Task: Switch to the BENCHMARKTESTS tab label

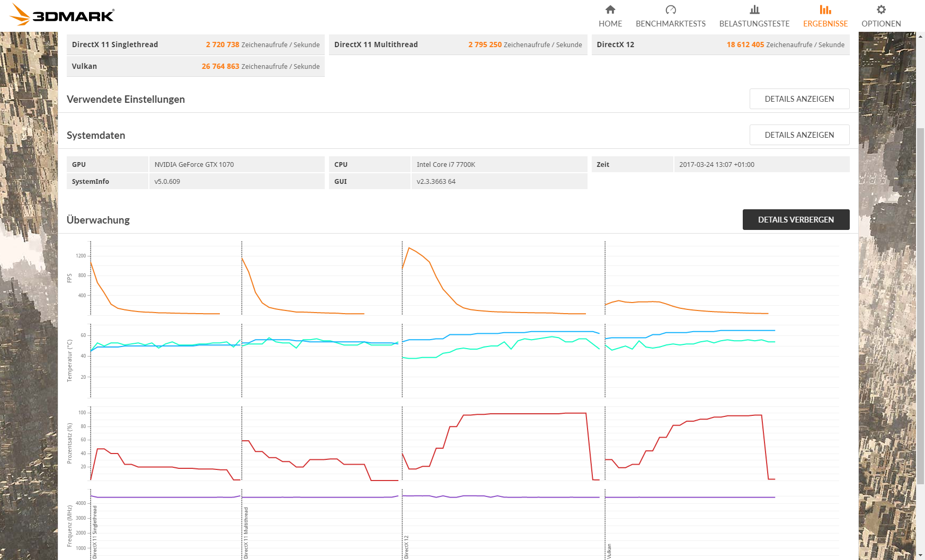Action: (671, 24)
